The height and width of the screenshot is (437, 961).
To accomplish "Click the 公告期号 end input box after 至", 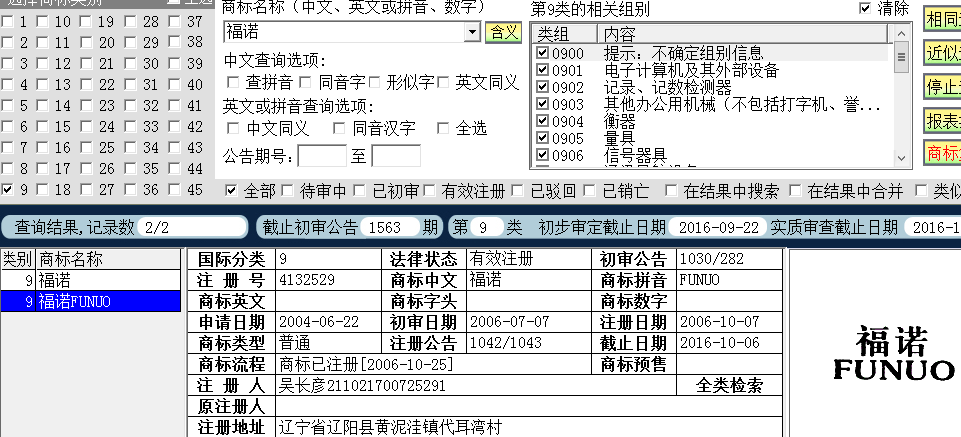I will coord(396,156).
